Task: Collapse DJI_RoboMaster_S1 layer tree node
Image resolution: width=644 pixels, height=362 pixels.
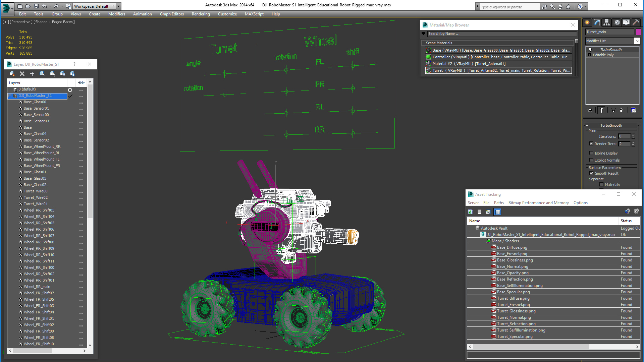Action: (10, 96)
